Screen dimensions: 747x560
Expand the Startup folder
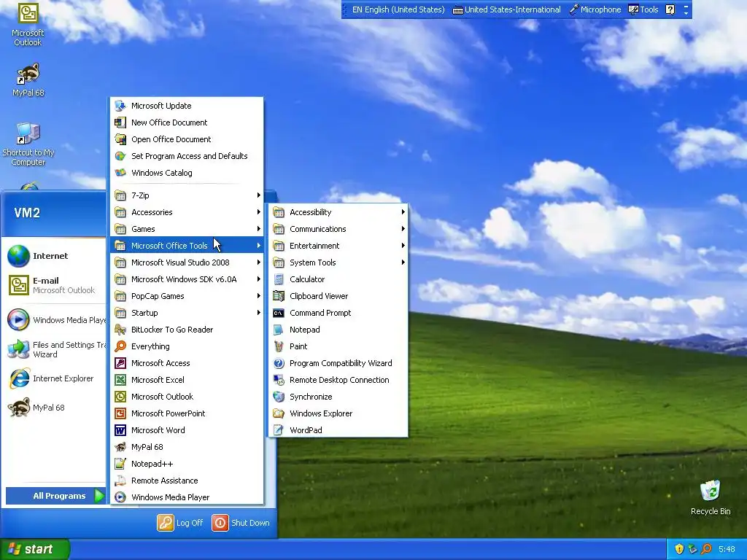pyautogui.click(x=186, y=313)
